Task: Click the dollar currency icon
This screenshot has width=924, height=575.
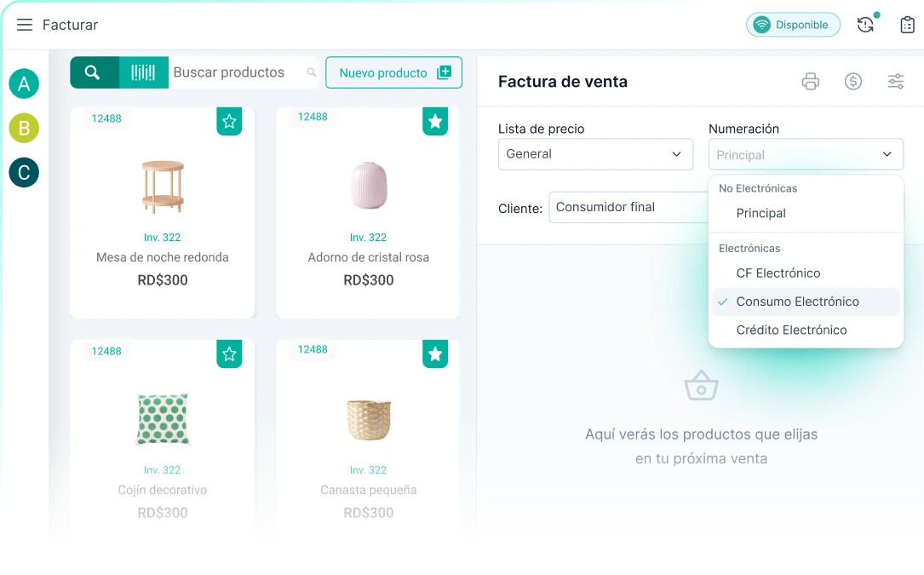Action: pyautogui.click(x=853, y=81)
